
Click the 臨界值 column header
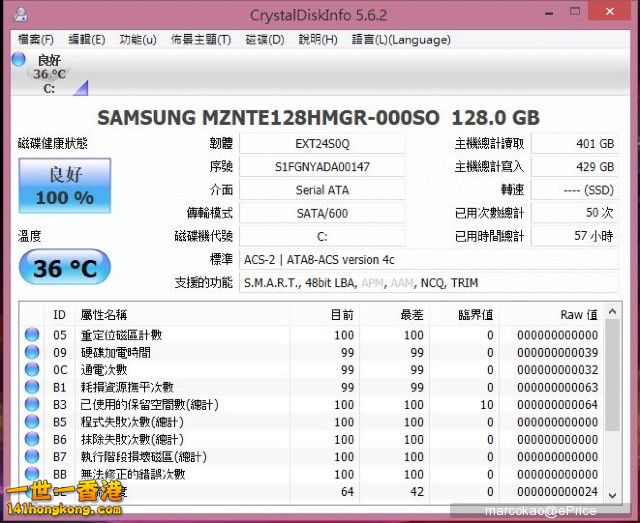click(464, 314)
